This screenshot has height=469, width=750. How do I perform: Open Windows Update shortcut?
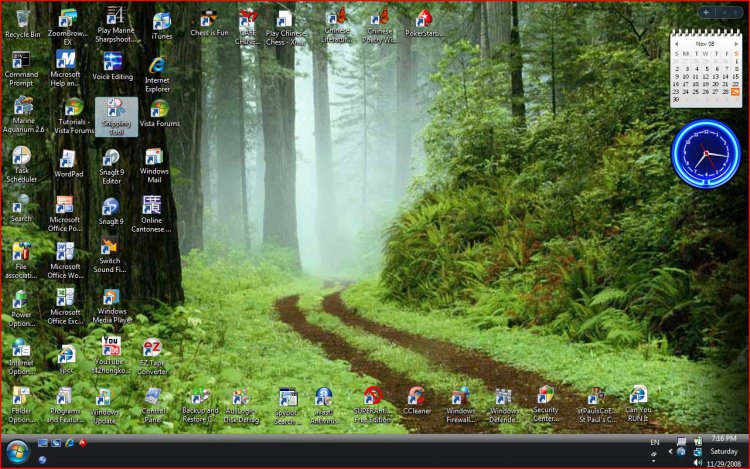tap(104, 406)
